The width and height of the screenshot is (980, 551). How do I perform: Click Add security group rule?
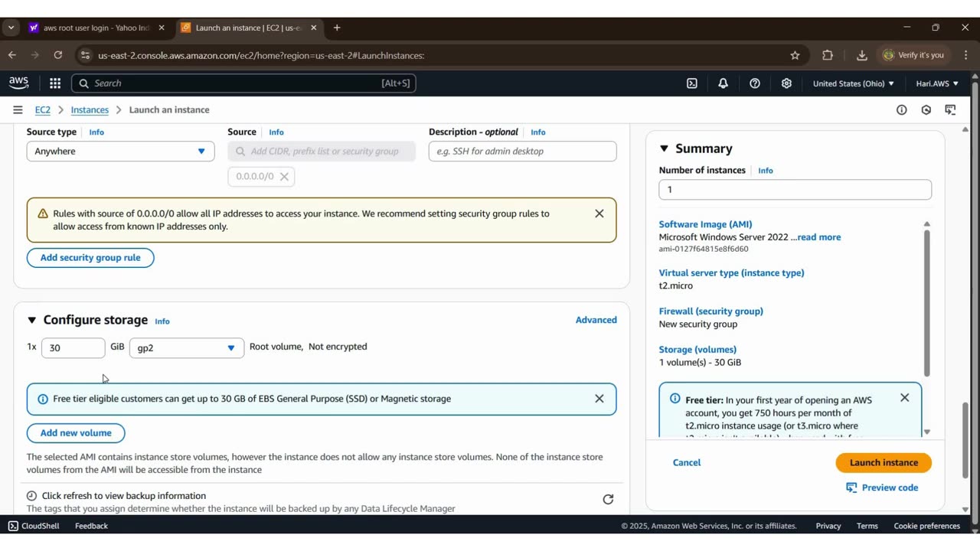[x=90, y=258]
